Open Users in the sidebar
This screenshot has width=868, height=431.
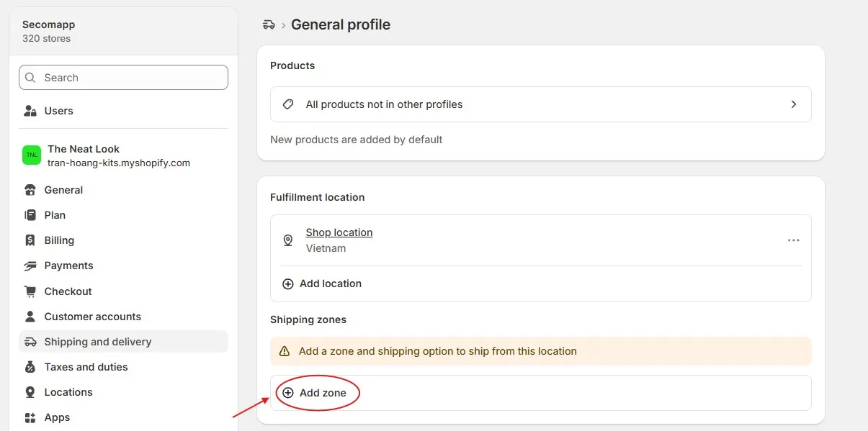click(123, 111)
